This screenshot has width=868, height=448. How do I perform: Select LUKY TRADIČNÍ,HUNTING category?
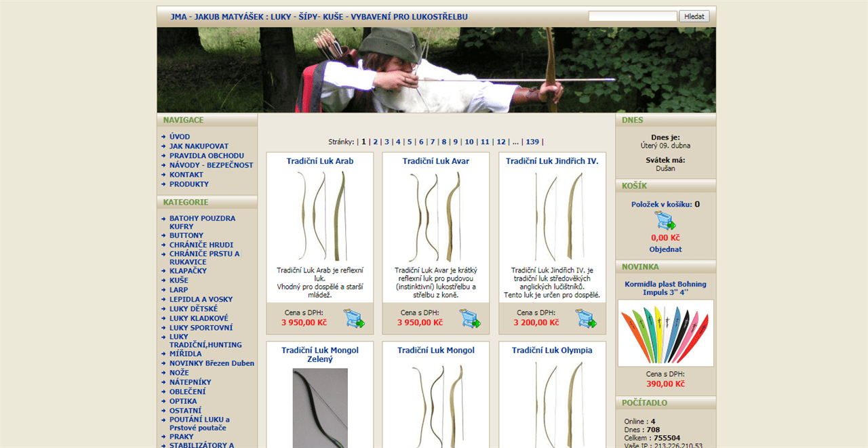tap(205, 340)
